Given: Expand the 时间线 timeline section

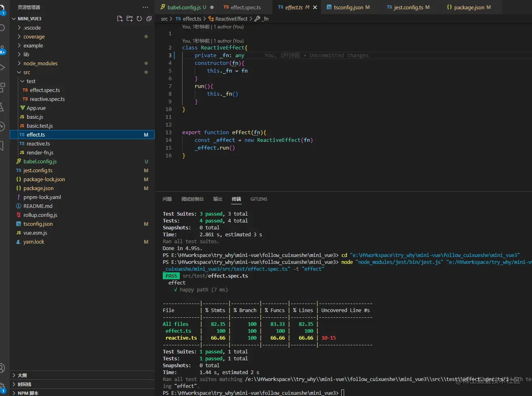Looking at the screenshot, I should (x=24, y=384).
